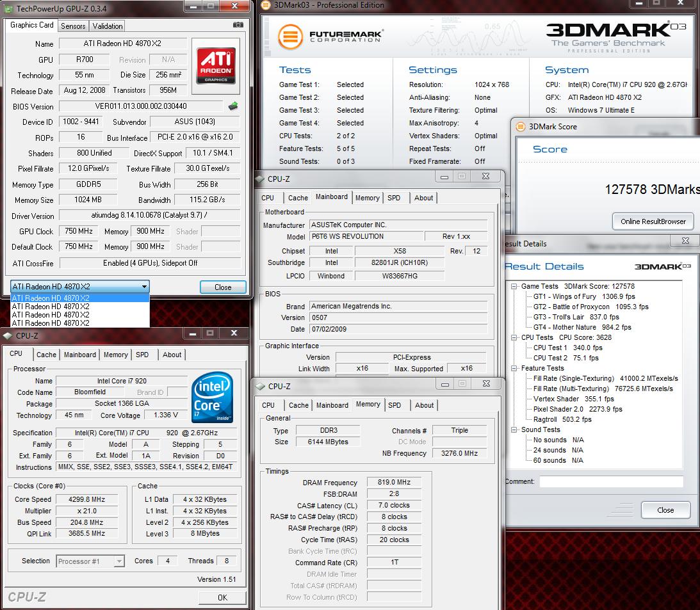Click the NB Frequency 3276.0 MHz value
This screenshot has height=610, width=700.
click(459, 453)
